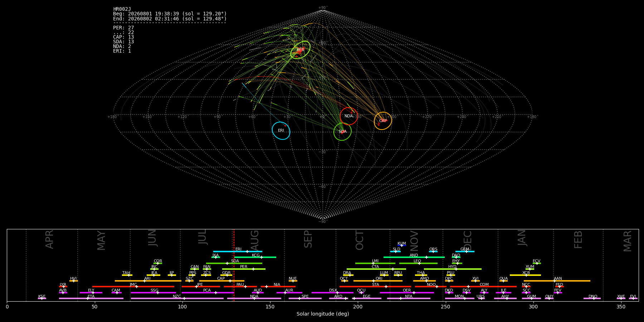Select the STA red shower bar

[x=375, y=287]
